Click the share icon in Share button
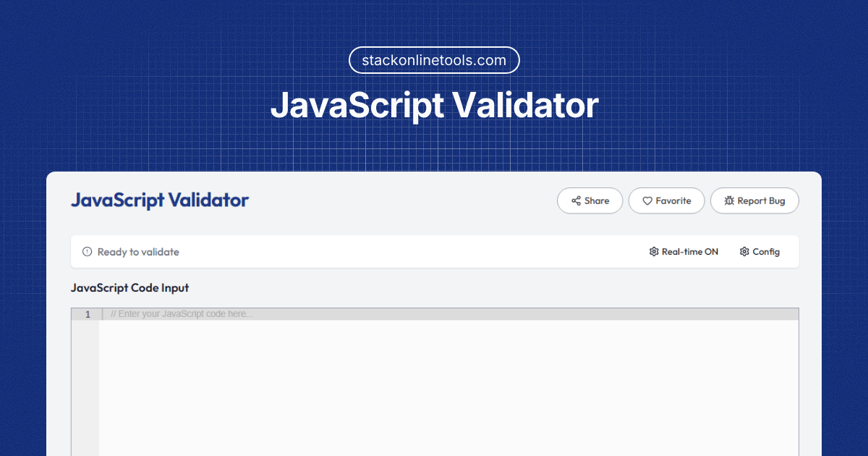This screenshot has height=456, width=868. pos(576,201)
